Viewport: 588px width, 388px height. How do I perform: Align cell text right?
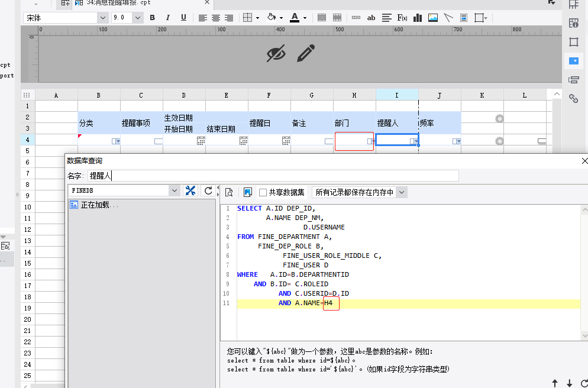[x=229, y=18]
